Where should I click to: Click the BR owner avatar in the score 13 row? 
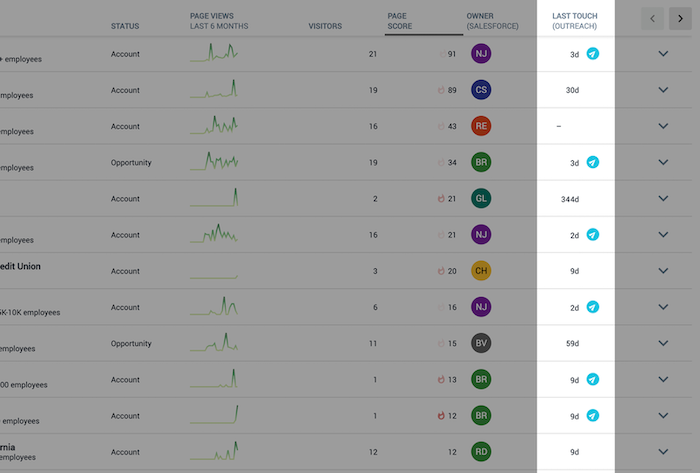click(481, 379)
